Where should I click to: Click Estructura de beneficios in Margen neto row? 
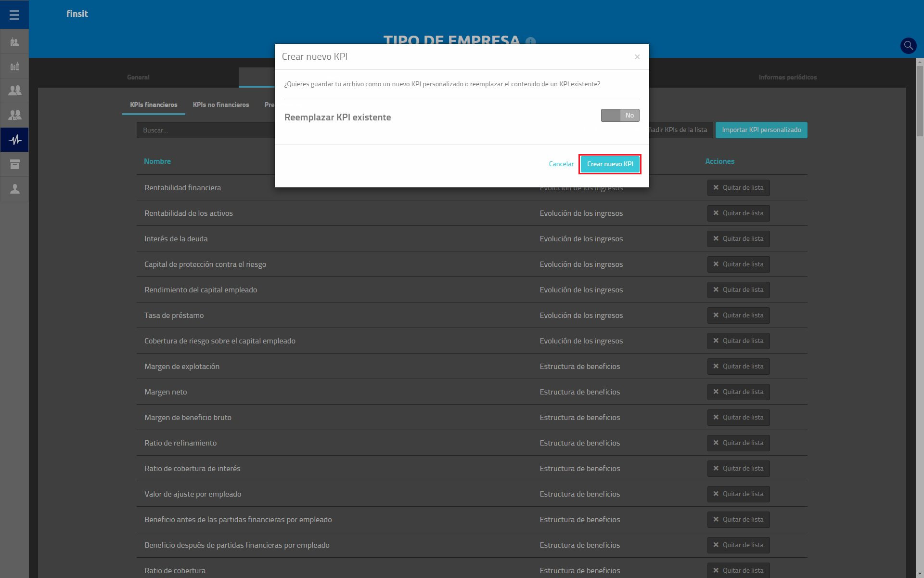click(x=580, y=392)
